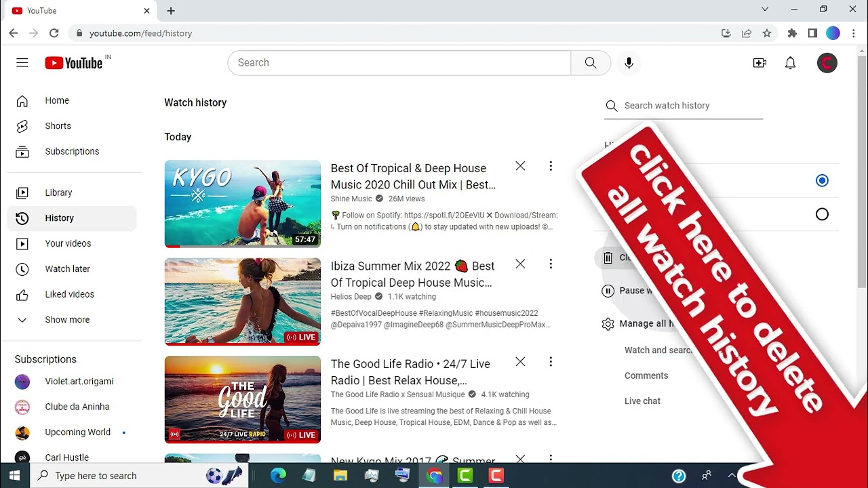
Task: Launch Microsoft Edge from taskbar
Action: pyautogui.click(x=278, y=476)
